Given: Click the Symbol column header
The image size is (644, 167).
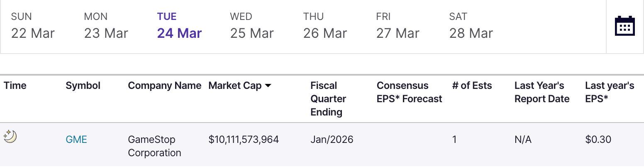Looking at the screenshot, I should (x=83, y=86).
